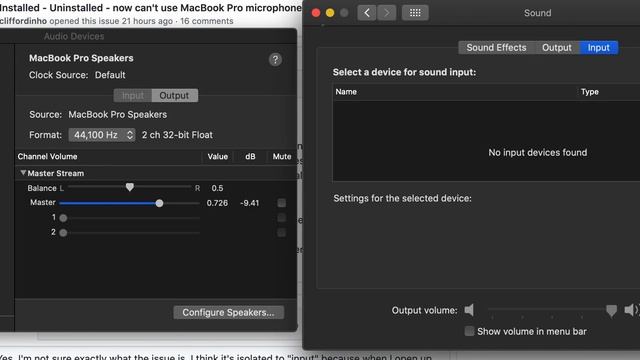640x360 pixels.
Task: Click channel 1 volume slider knob
Action: click(63, 218)
